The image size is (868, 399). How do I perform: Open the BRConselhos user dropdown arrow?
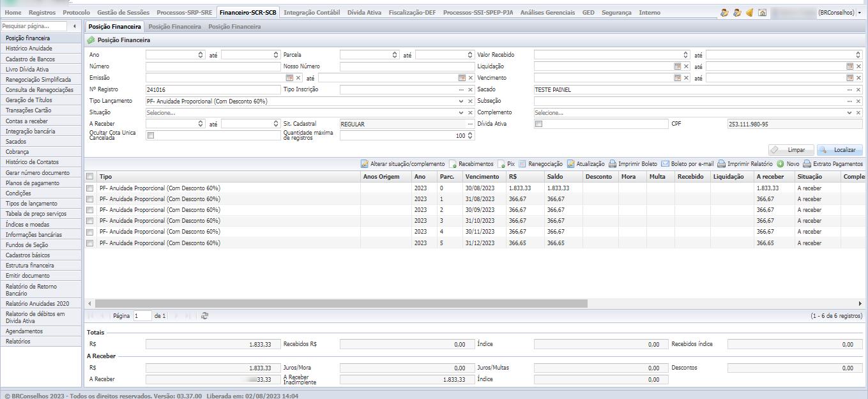[859, 12]
